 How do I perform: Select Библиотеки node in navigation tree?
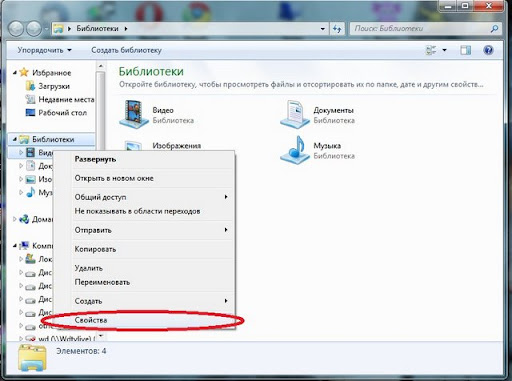(53, 139)
